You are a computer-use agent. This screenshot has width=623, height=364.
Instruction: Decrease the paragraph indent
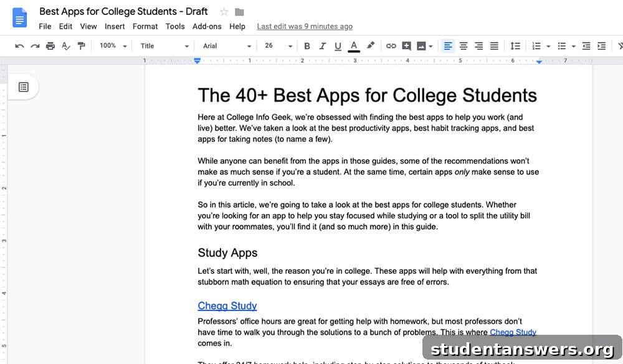point(586,46)
